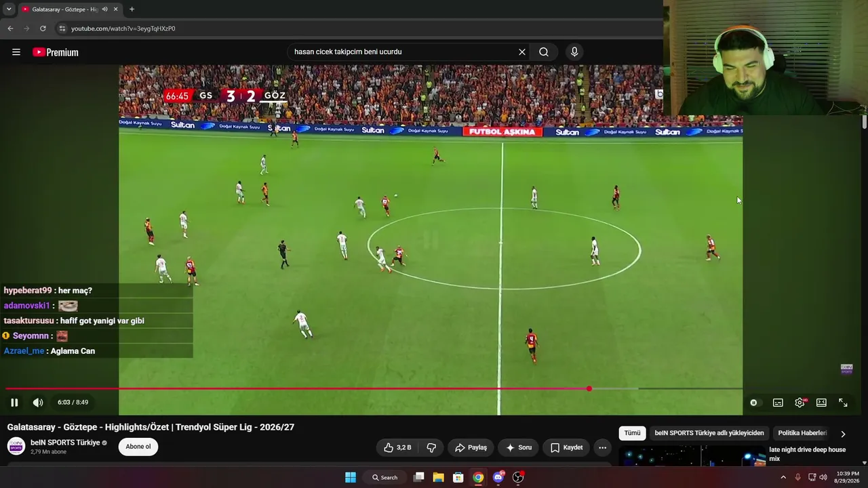Reload the YouTube page
The width and height of the screenshot is (868, 488).
click(x=43, y=28)
